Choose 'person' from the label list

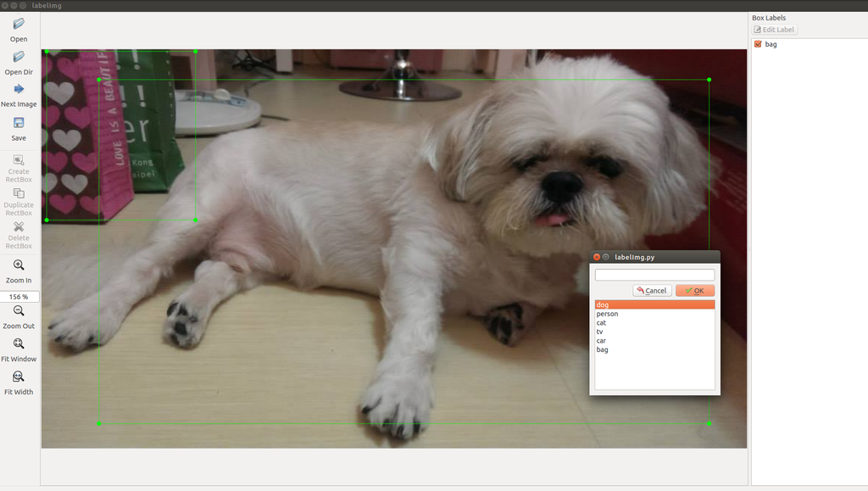click(654, 314)
